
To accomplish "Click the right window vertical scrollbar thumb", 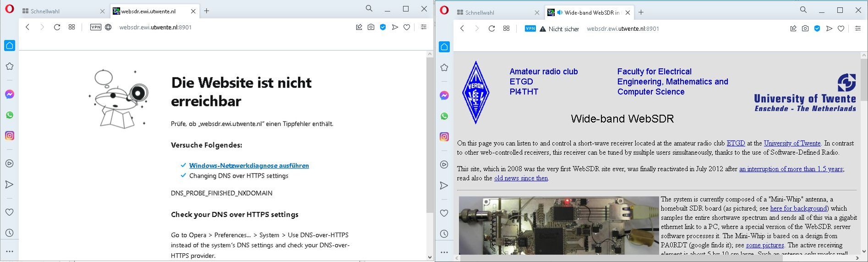I will 864,79.
